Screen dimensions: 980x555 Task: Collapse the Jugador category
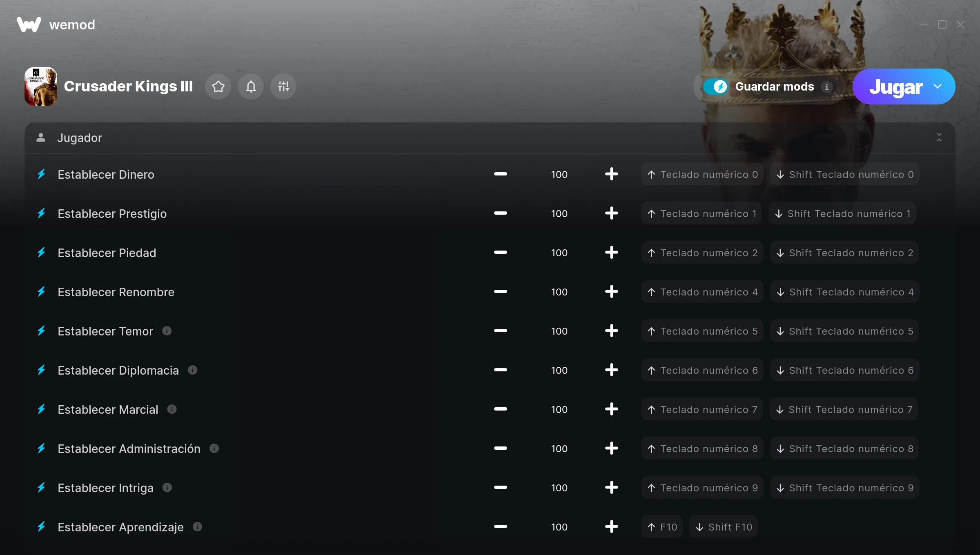(x=939, y=138)
